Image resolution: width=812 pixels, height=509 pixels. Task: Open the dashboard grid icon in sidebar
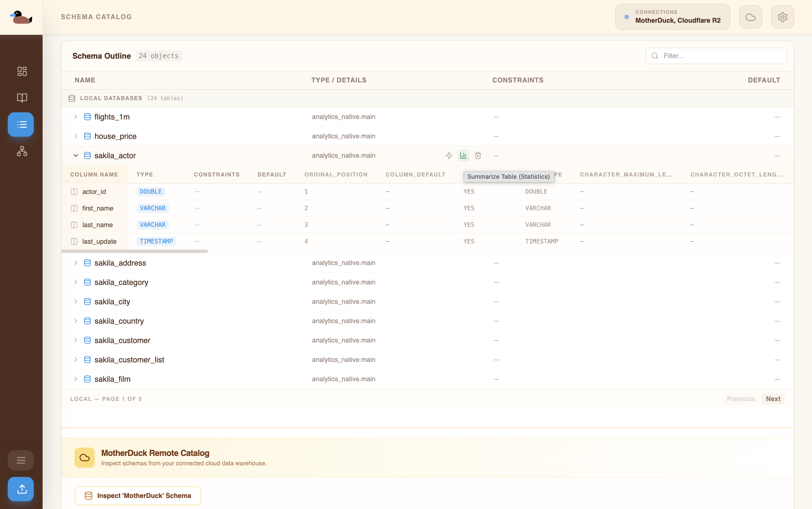click(x=22, y=71)
